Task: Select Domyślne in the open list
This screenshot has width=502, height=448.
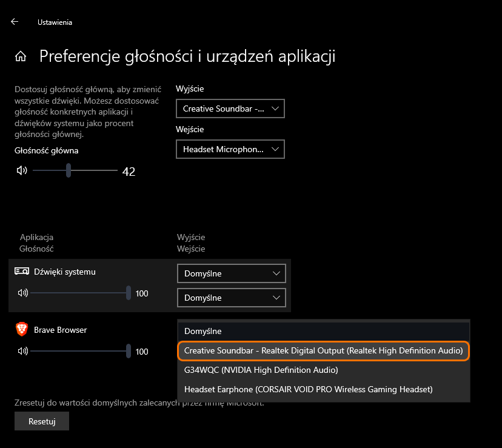Action: [323, 331]
